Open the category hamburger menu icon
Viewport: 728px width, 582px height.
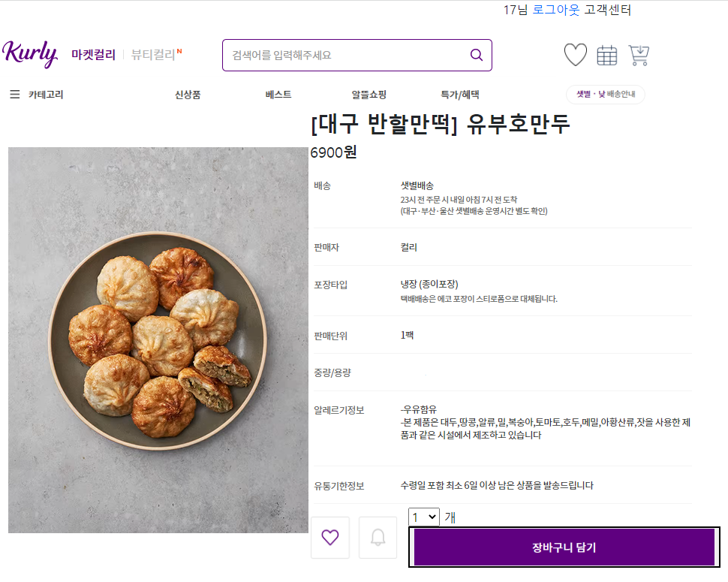click(x=15, y=94)
